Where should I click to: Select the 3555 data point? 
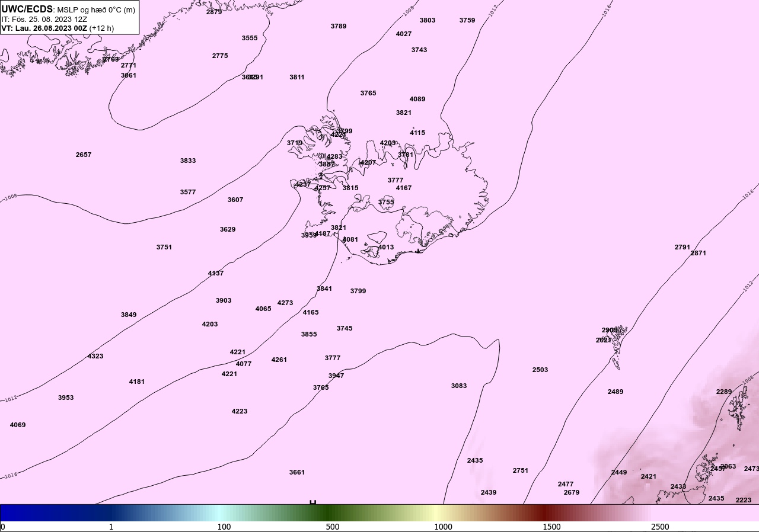coord(250,38)
